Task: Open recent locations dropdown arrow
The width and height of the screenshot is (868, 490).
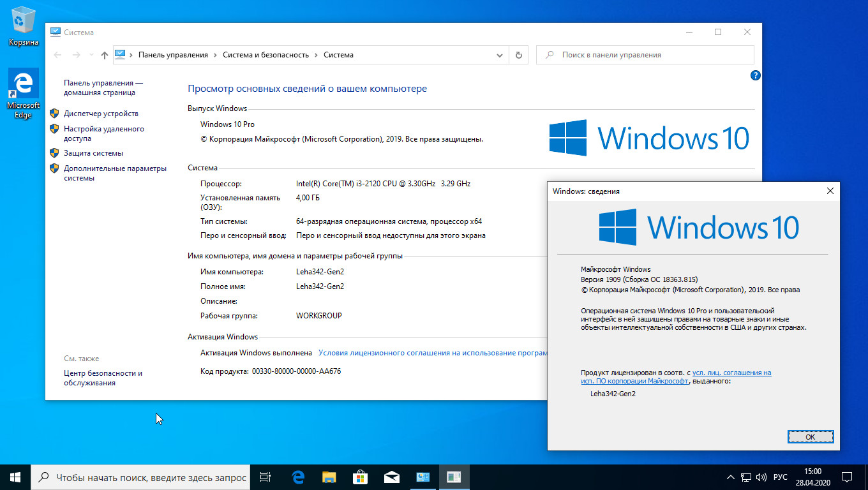Action: 91,55
